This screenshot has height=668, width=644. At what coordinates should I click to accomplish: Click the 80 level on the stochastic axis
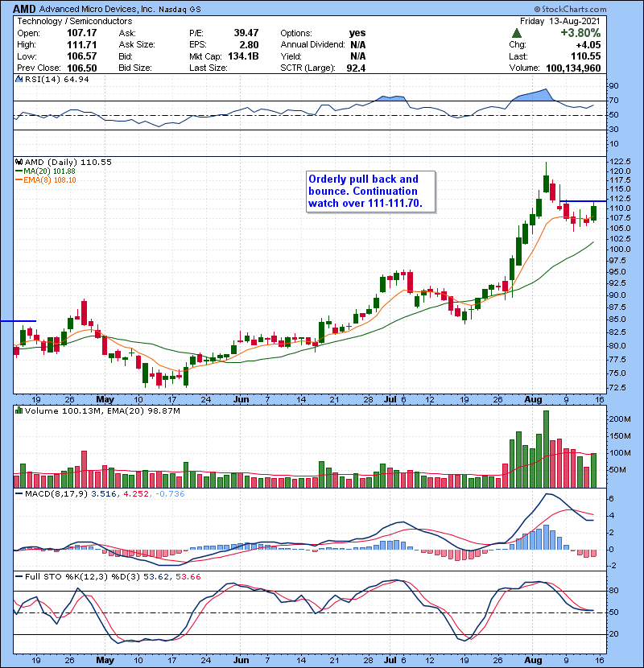(x=614, y=591)
